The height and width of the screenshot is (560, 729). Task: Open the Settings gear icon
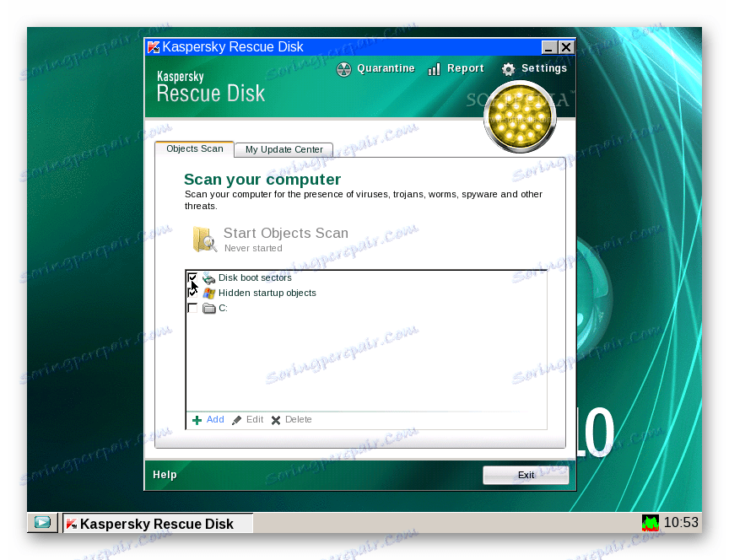point(508,69)
